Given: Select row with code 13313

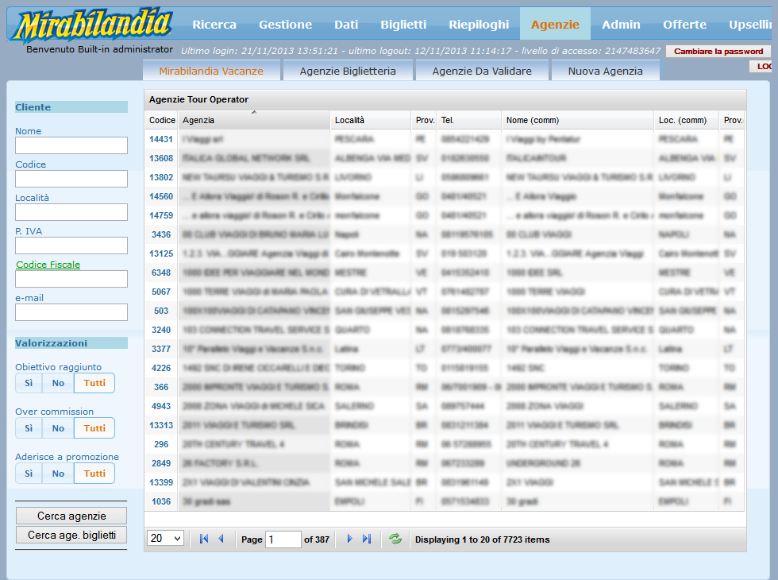Looking at the screenshot, I should point(445,425).
